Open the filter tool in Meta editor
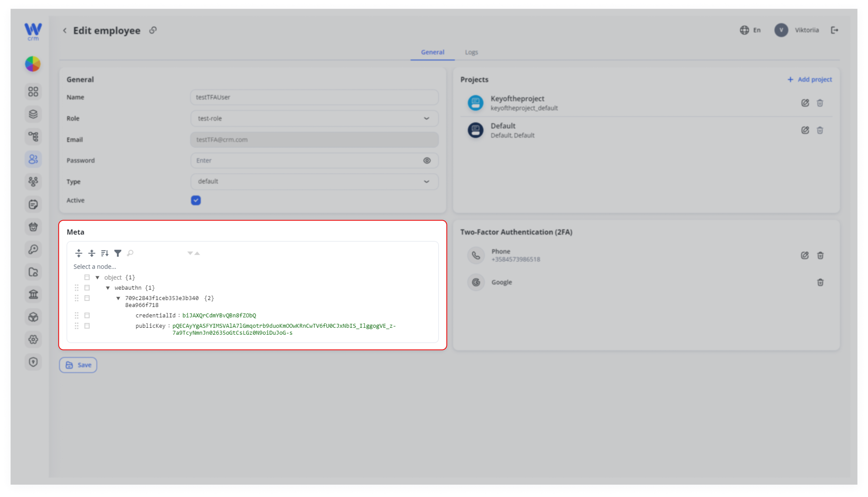This screenshot has width=868, height=497. pyautogui.click(x=118, y=253)
